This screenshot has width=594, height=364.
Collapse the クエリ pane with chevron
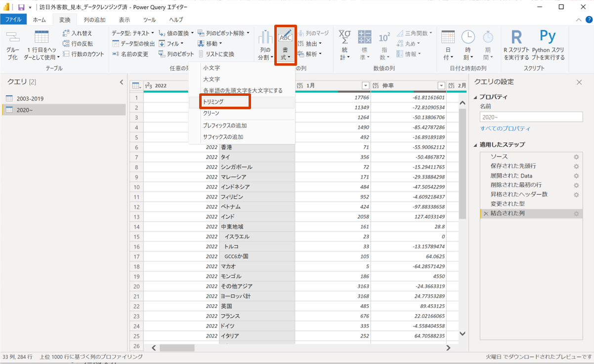coord(122,82)
